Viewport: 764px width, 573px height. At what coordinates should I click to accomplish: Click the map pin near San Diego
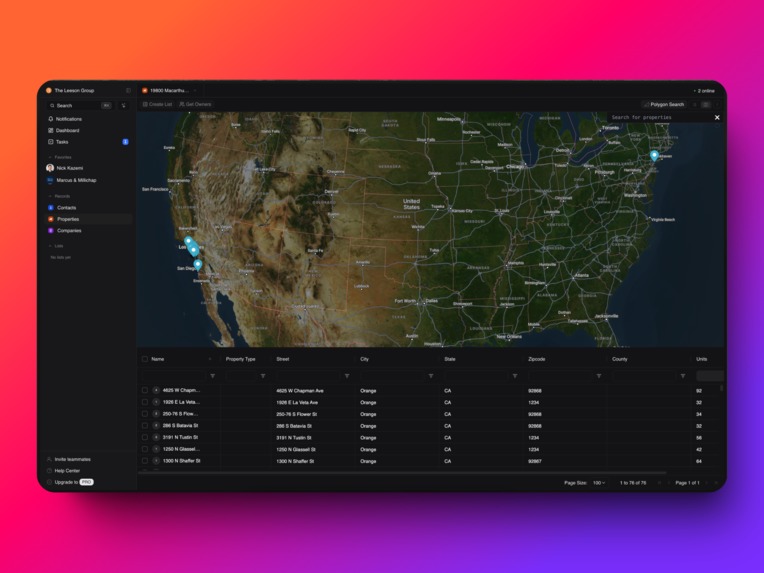tap(197, 265)
